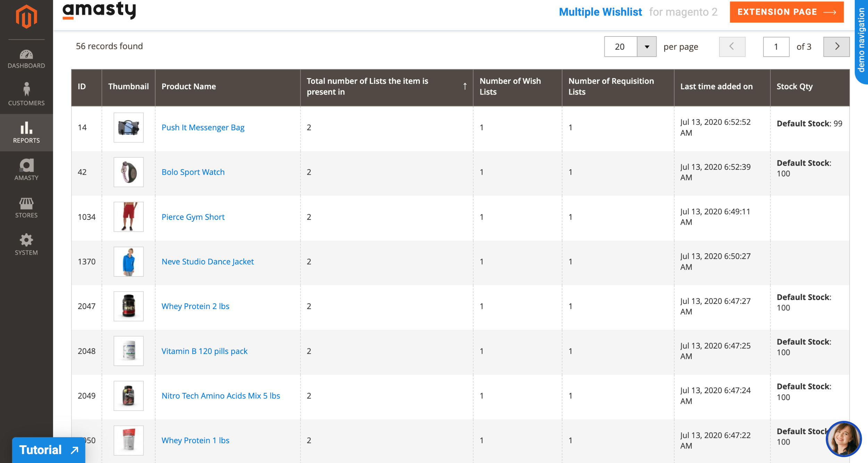Viewport: 868px width, 463px height.
Task: Click the previous page arrow
Action: click(x=732, y=46)
